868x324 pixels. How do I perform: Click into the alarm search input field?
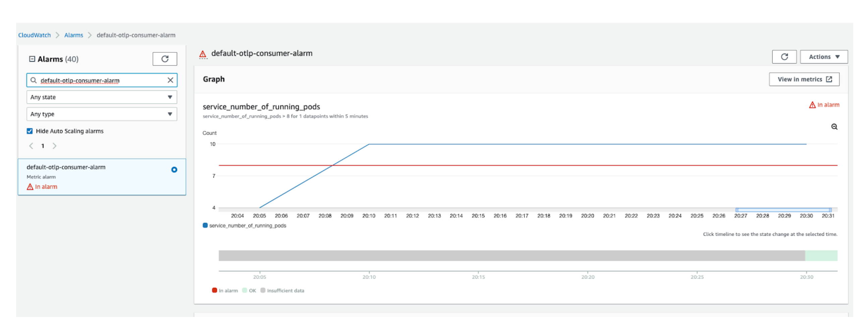click(101, 80)
